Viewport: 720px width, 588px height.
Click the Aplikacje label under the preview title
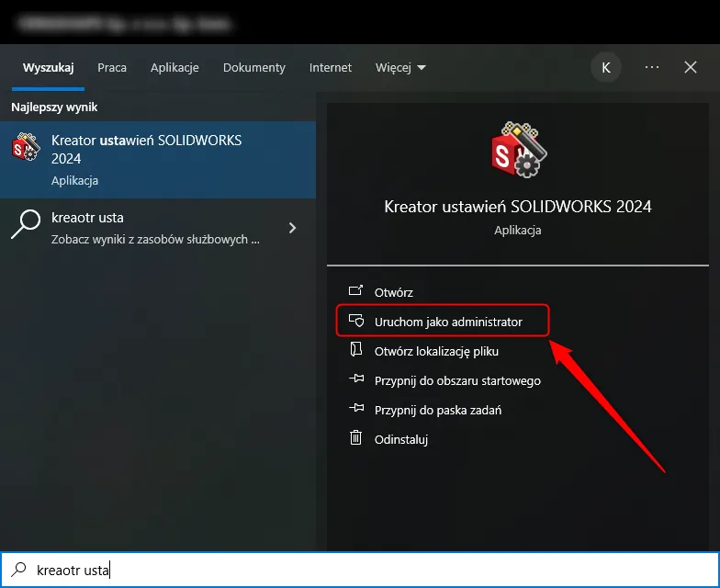(x=518, y=230)
